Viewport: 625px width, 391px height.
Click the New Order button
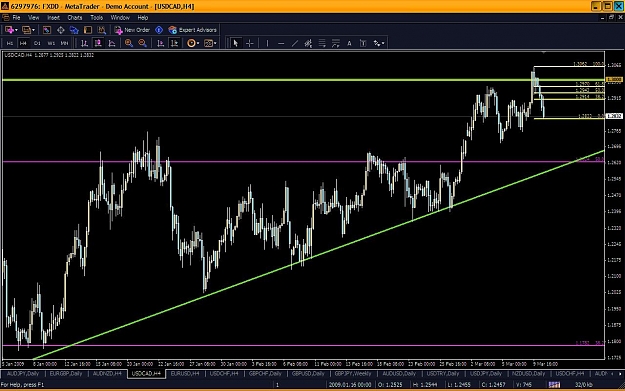(x=132, y=30)
